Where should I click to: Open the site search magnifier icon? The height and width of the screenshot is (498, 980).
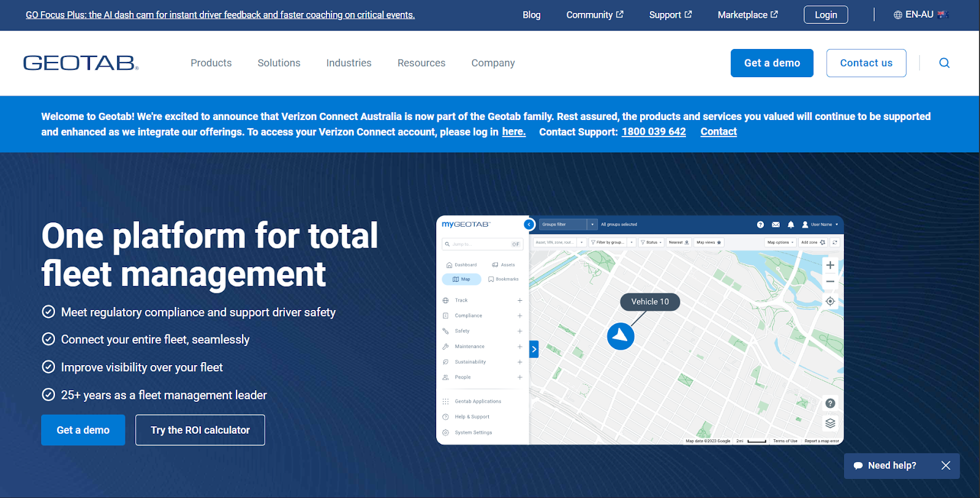(944, 63)
